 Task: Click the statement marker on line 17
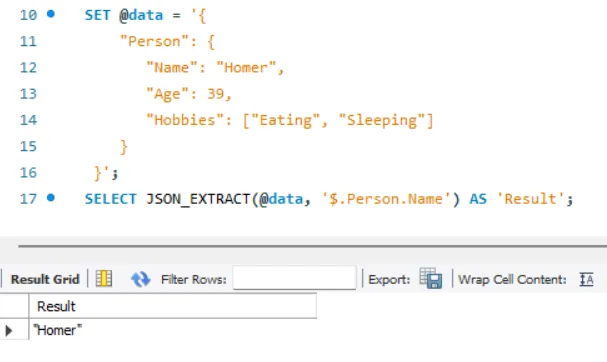pyautogui.click(x=51, y=198)
